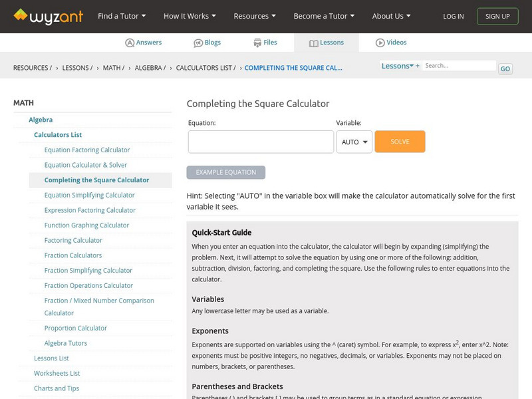Open the Blogs section icon
Viewport: 532px width, 399px height.
(x=198, y=43)
